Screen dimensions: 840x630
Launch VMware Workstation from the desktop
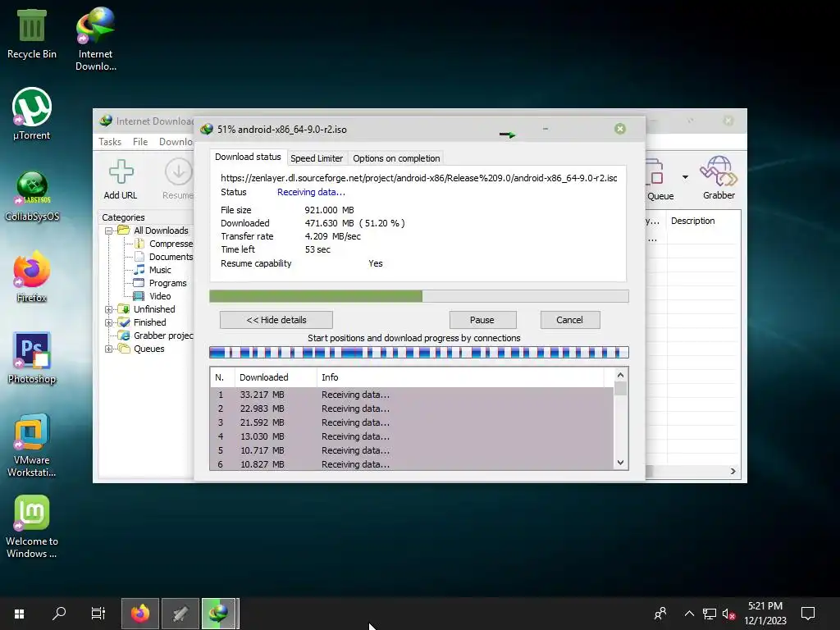(x=32, y=445)
